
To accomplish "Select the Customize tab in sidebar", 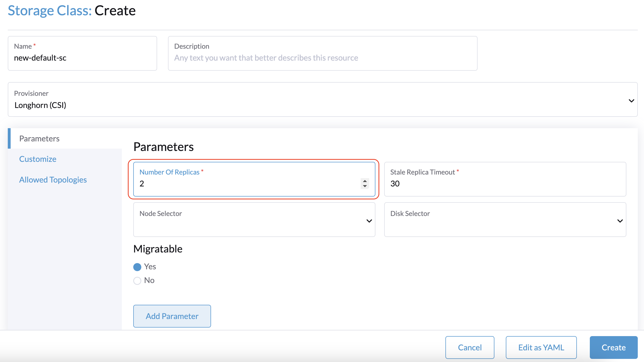I will [38, 159].
